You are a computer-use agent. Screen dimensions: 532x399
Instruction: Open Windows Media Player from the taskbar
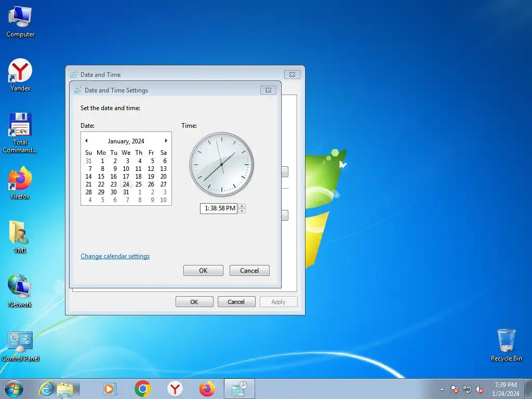(110, 389)
